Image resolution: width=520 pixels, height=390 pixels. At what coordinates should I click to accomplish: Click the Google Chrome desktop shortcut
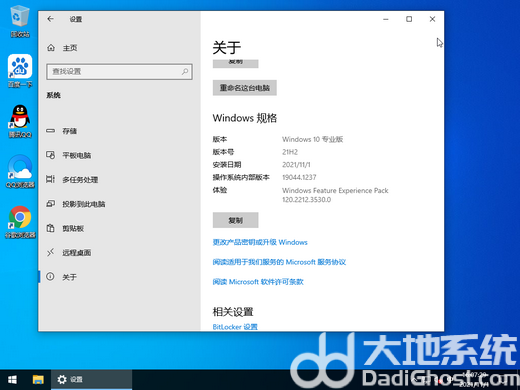(x=20, y=222)
